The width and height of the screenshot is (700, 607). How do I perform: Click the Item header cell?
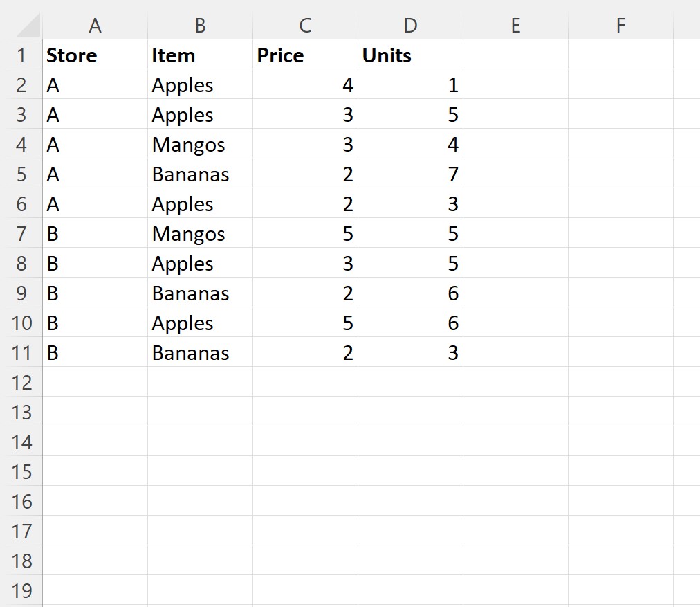click(x=200, y=55)
